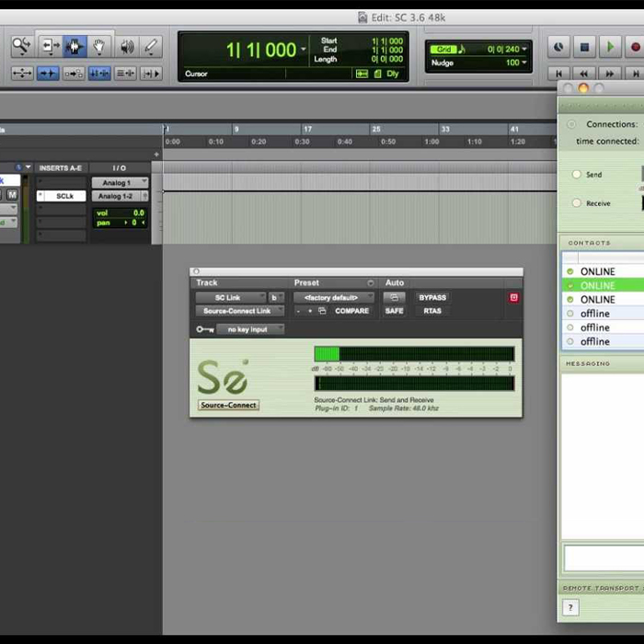Open Nudge value dropdown arrow
644x644 pixels.
(524, 63)
